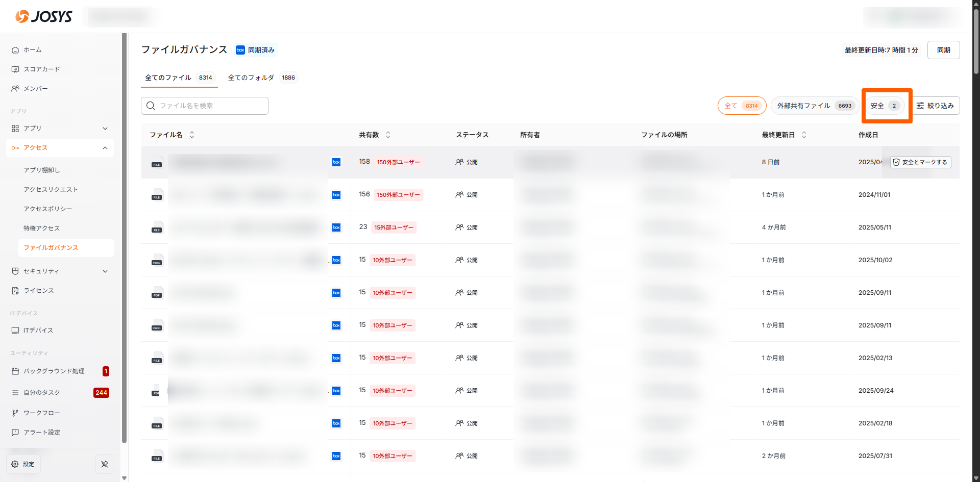Screen dimensions: 980x482
Task: Expand the Apps sidebar section
Action: (105, 129)
